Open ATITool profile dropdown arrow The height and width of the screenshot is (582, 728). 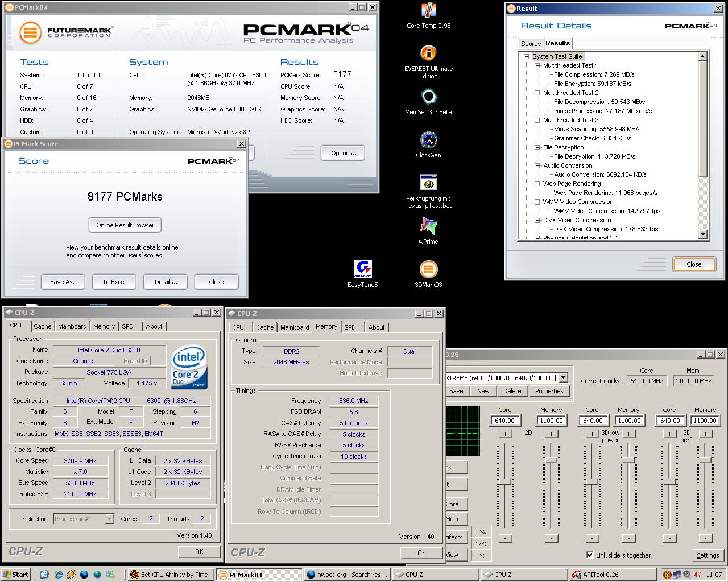[563, 377]
